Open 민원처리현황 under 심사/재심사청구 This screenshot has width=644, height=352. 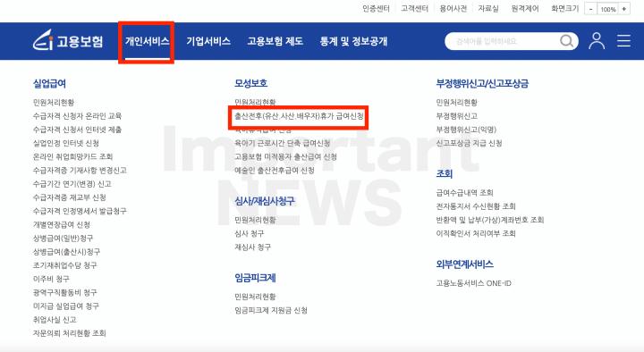[255, 220]
